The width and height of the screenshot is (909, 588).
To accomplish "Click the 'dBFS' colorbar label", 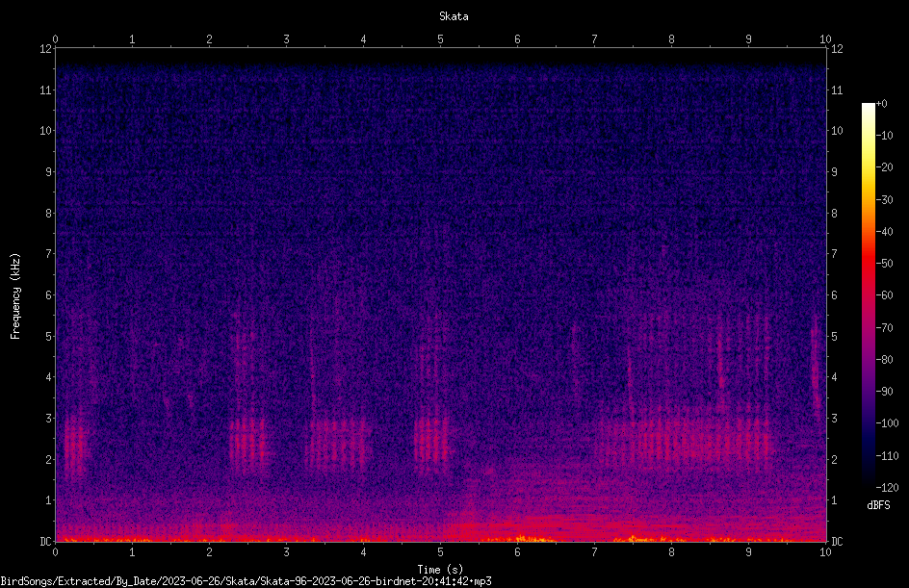I will (x=878, y=505).
